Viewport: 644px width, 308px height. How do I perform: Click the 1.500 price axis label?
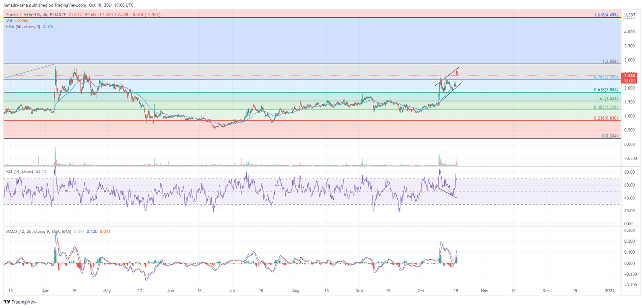(x=630, y=102)
